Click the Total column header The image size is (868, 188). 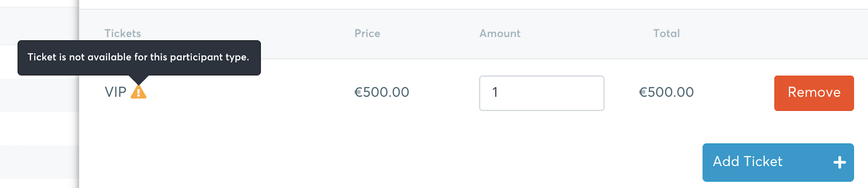click(666, 33)
